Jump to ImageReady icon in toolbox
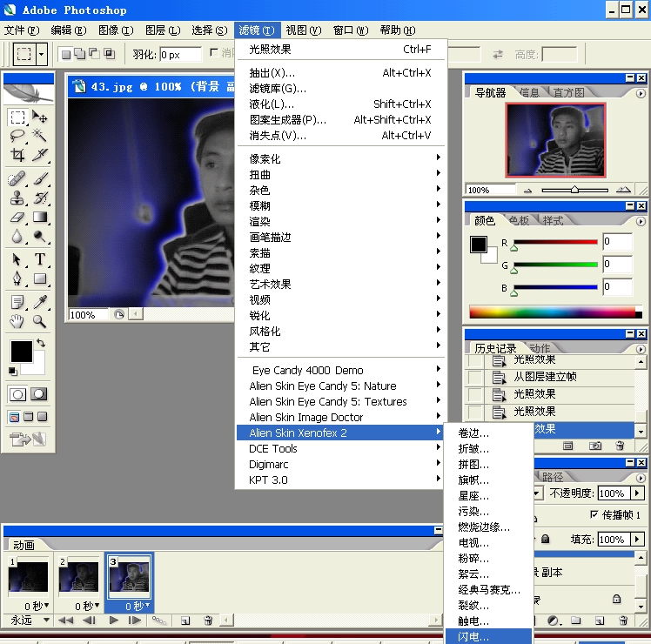The width and height of the screenshot is (651, 644). [x=27, y=439]
